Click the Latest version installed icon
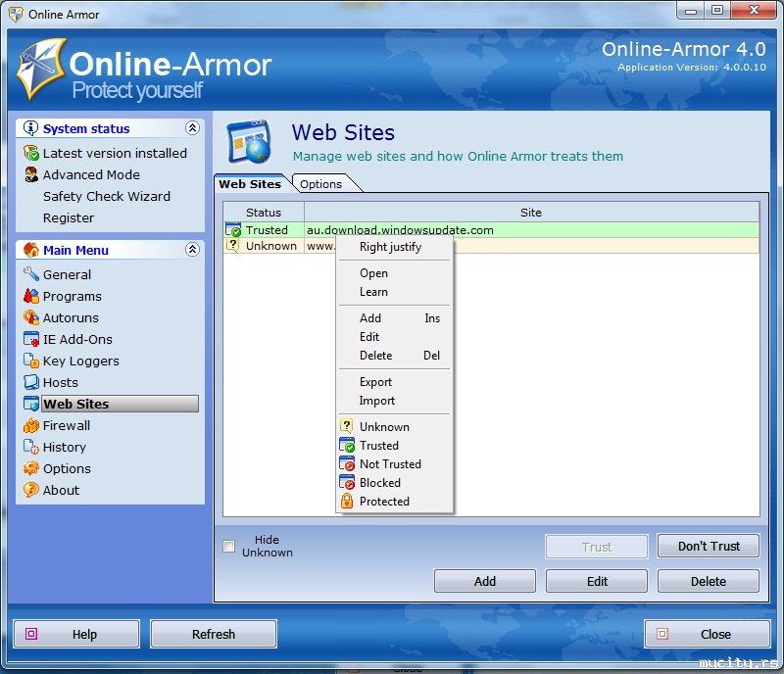This screenshot has height=674, width=784. 31,153
